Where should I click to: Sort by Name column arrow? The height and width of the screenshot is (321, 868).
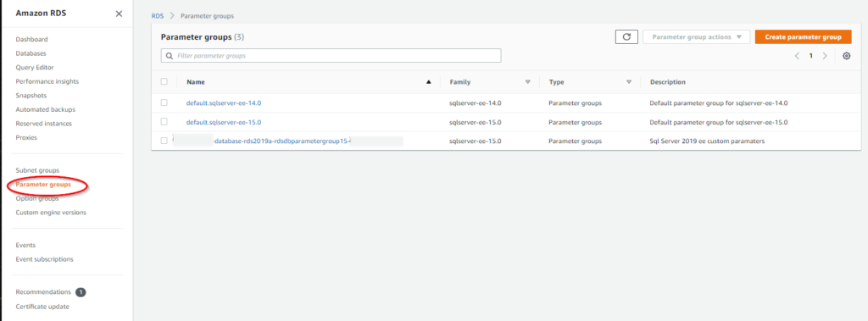coord(428,82)
